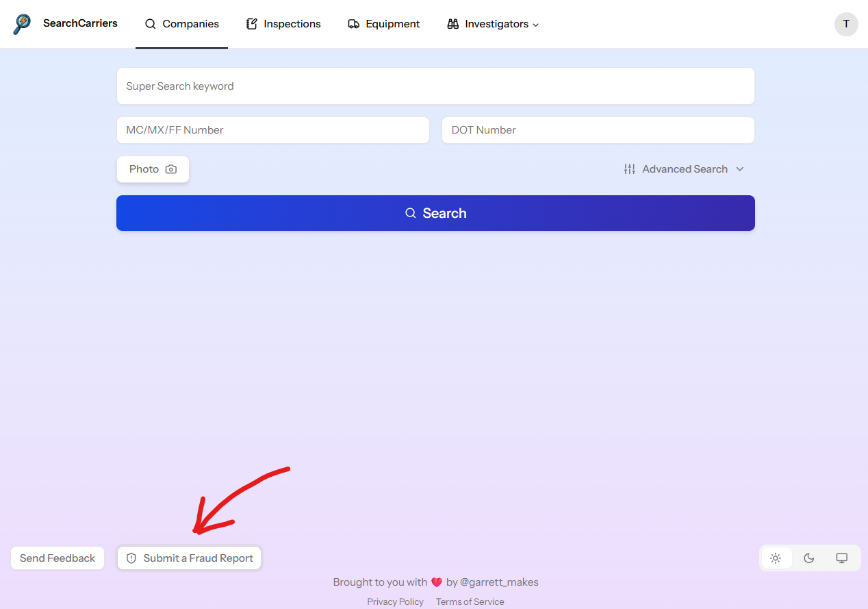Enable light theme with the sun toggle
Screen dimensions: 868x609
(x=776, y=558)
